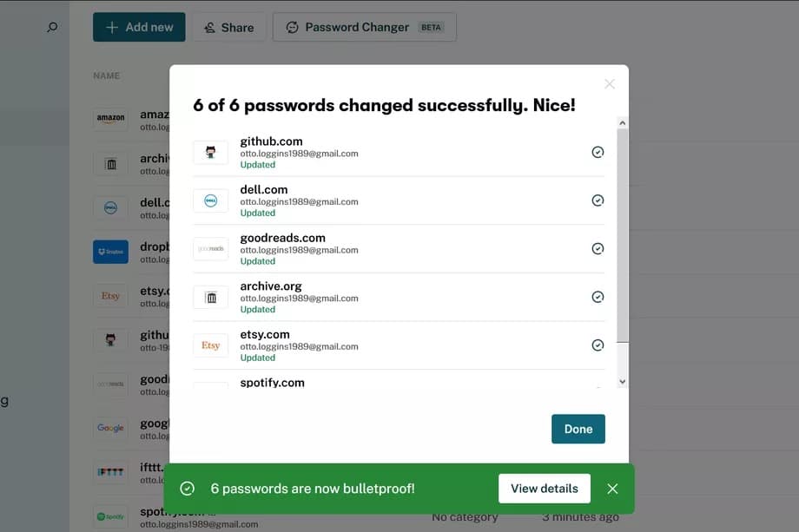Select the Dell logo icon beside dell.com
This screenshot has width=799, height=532.
coord(210,200)
